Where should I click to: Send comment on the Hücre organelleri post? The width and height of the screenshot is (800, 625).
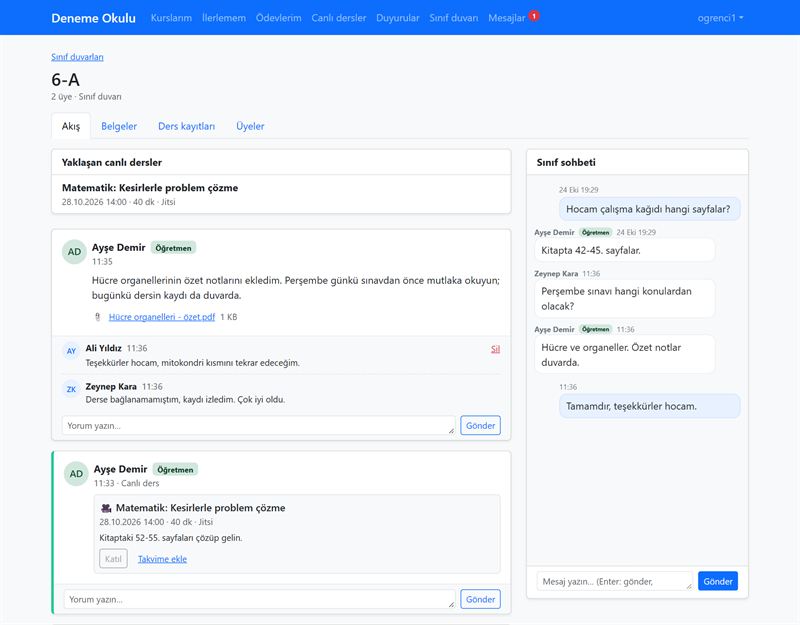pos(480,426)
